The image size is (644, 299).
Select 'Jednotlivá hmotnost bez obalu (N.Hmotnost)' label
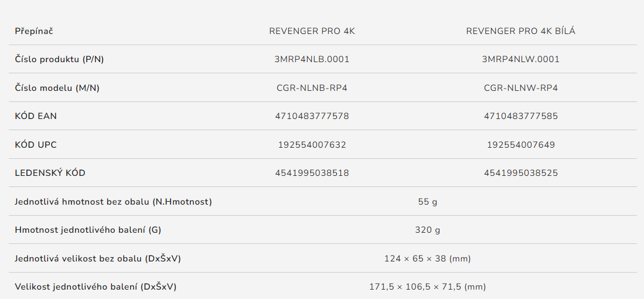113,202
